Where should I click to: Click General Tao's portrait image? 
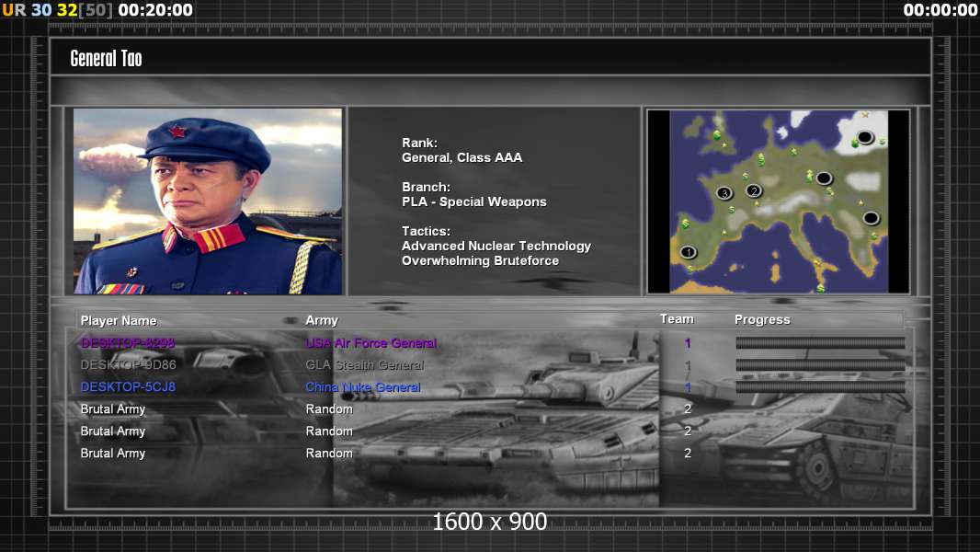tap(208, 201)
